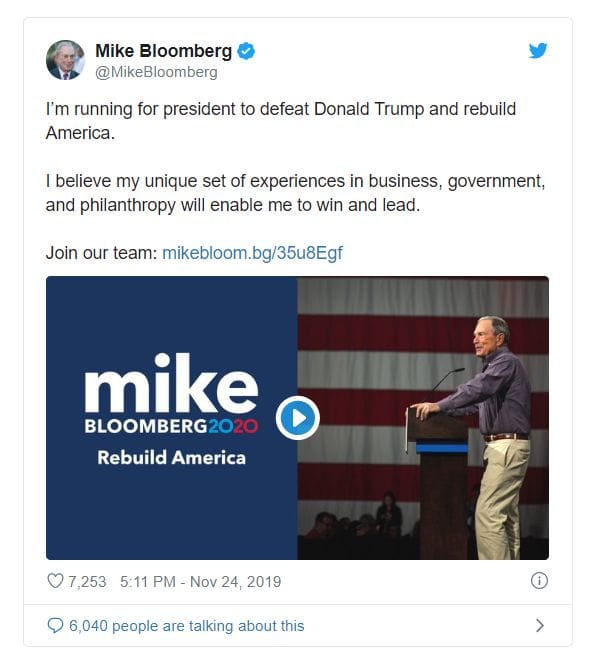Open the mikebloom.bg/35u8Egf link
Screen dimensions: 611x671
(x=252, y=253)
